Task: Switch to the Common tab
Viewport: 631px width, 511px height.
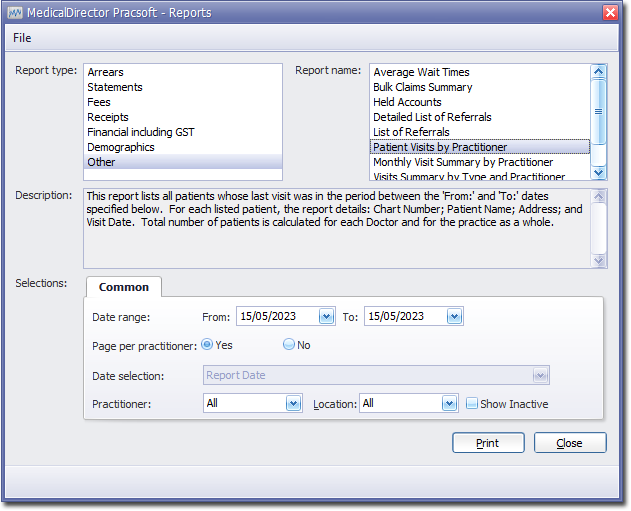Action: (124, 287)
